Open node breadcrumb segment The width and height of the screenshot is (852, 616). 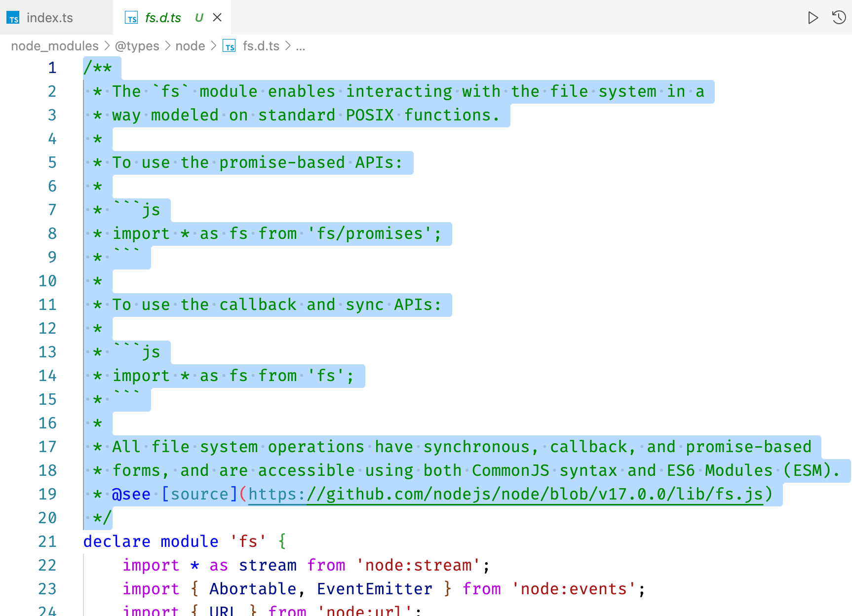(x=191, y=46)
